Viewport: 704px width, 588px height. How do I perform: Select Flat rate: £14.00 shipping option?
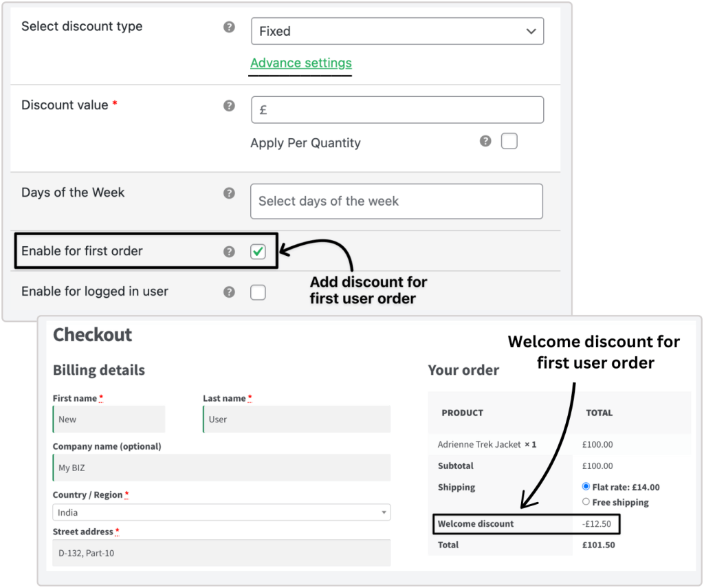click(586, 486)
